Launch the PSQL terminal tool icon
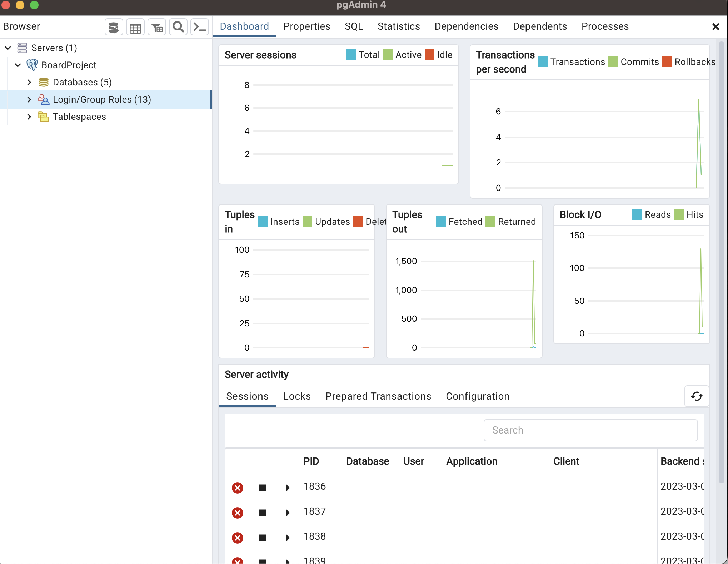 click(200, 27)
